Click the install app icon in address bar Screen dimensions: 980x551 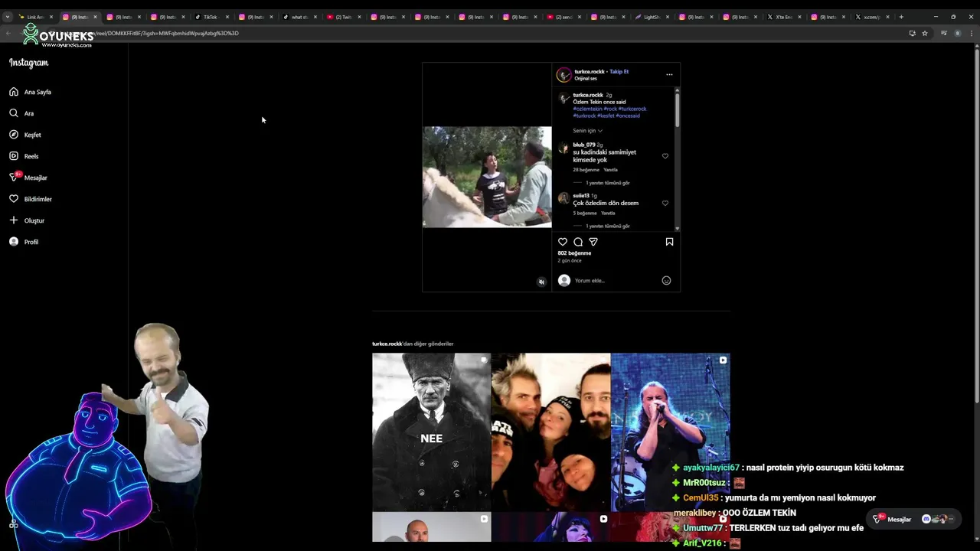(x=912, y=33)
